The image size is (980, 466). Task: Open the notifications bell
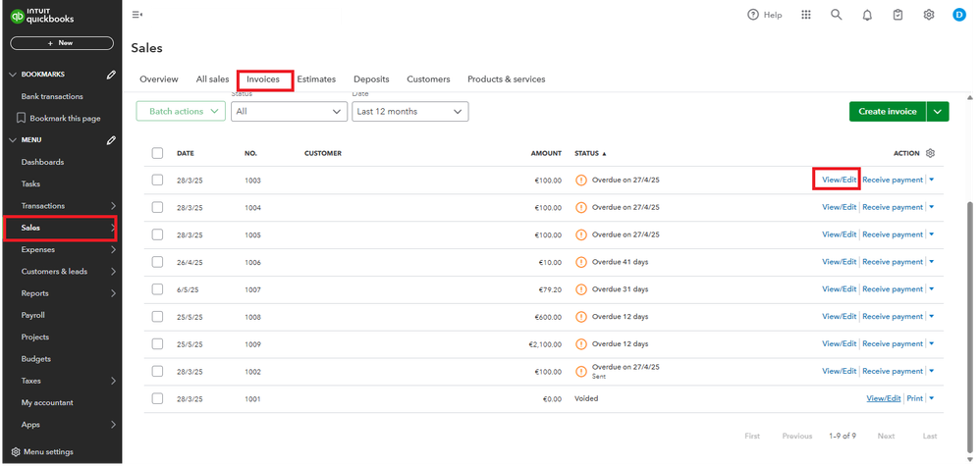tap(867, 15)
